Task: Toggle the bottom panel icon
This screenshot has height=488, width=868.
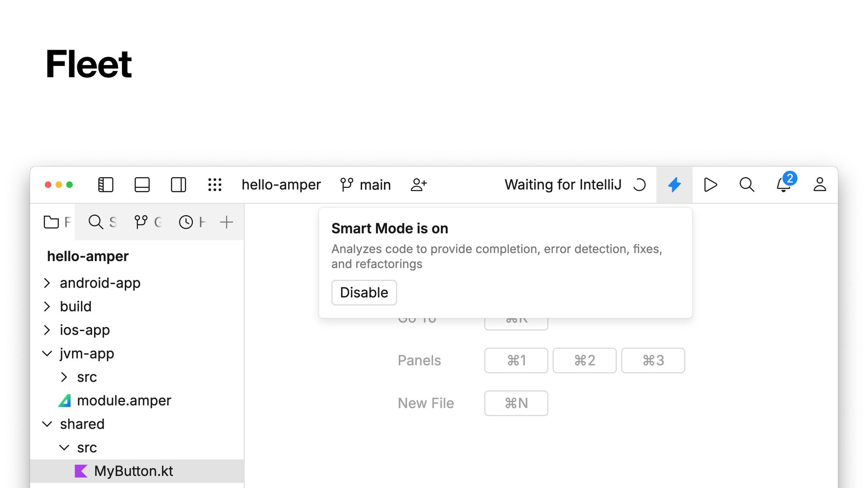Action: click(142, 185)
